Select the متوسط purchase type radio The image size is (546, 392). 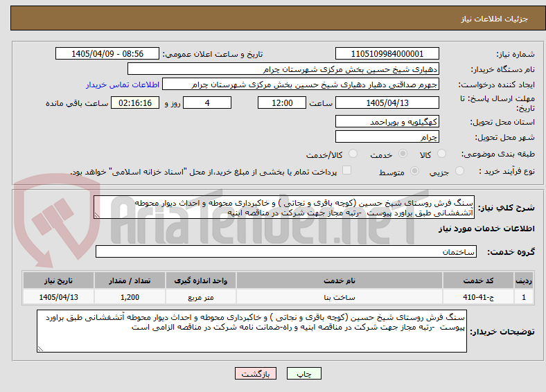tap(415, 171)
